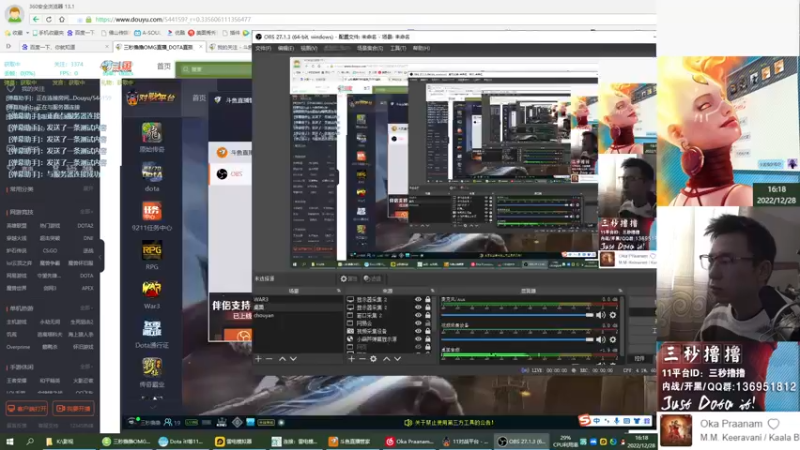Select OBS row in streaming tool dialog
Viewport: 800px width, 450px height.
point(231,174)
